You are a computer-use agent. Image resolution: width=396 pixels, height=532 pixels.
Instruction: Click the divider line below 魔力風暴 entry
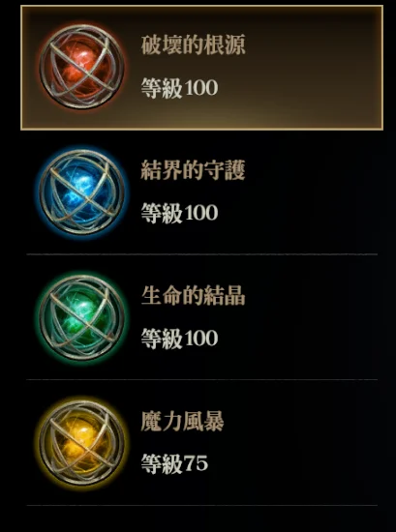[x=201, y=505]
